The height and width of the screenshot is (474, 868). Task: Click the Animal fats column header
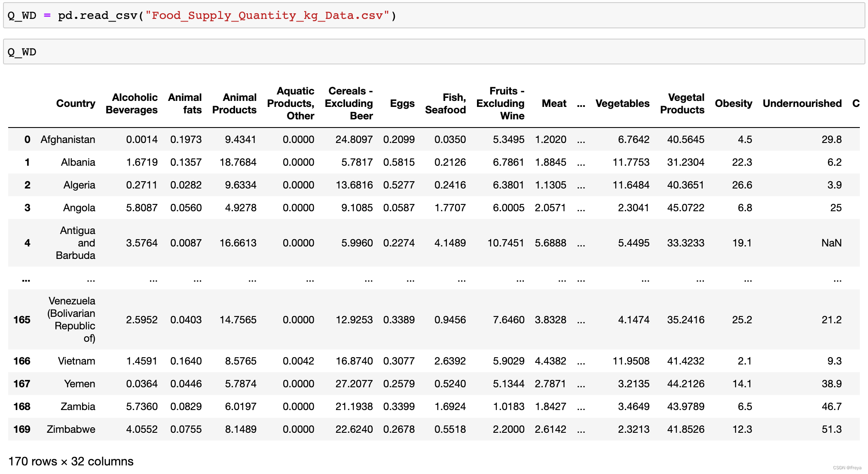tap(185, 103)
